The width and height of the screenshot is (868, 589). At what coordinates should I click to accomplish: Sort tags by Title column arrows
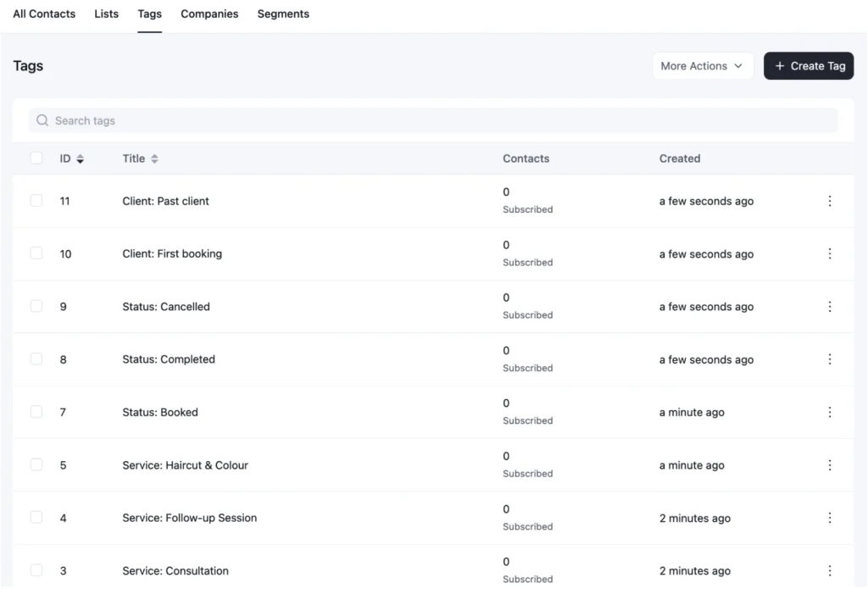coord(154,158)
